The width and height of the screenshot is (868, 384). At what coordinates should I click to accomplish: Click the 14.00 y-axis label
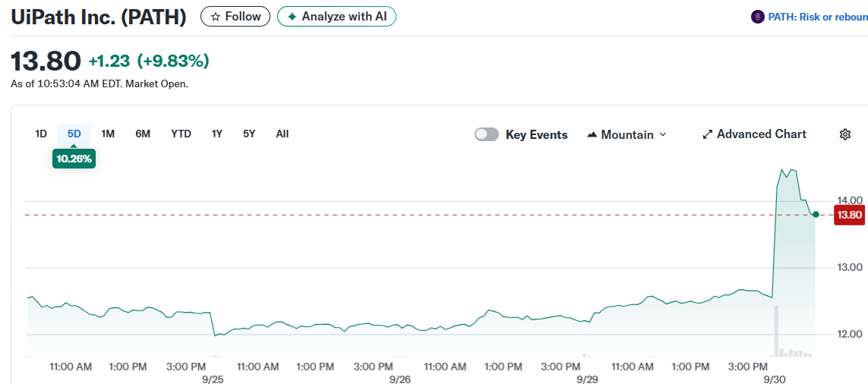coord(849,200)
